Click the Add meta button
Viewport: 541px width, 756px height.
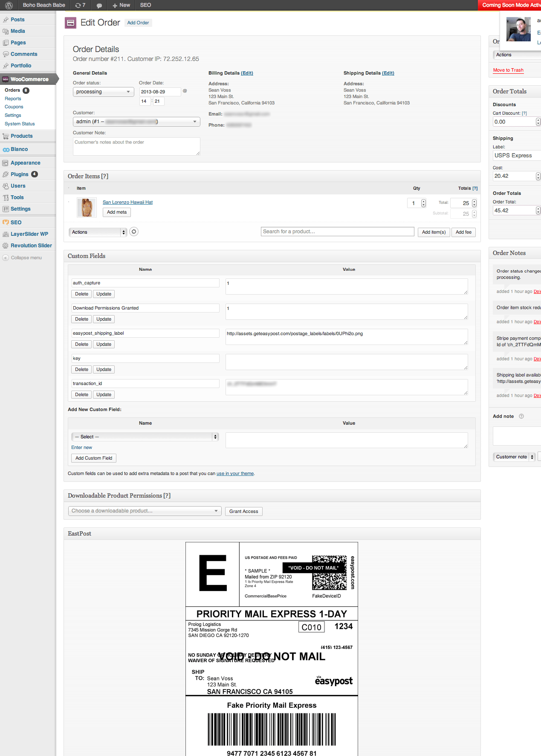coord(117,212)
